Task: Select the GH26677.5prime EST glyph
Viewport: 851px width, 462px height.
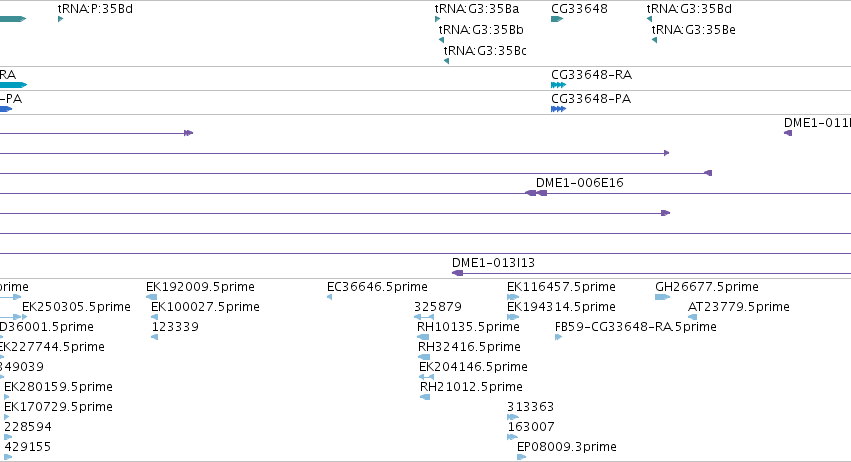Action: coord(662,297)
